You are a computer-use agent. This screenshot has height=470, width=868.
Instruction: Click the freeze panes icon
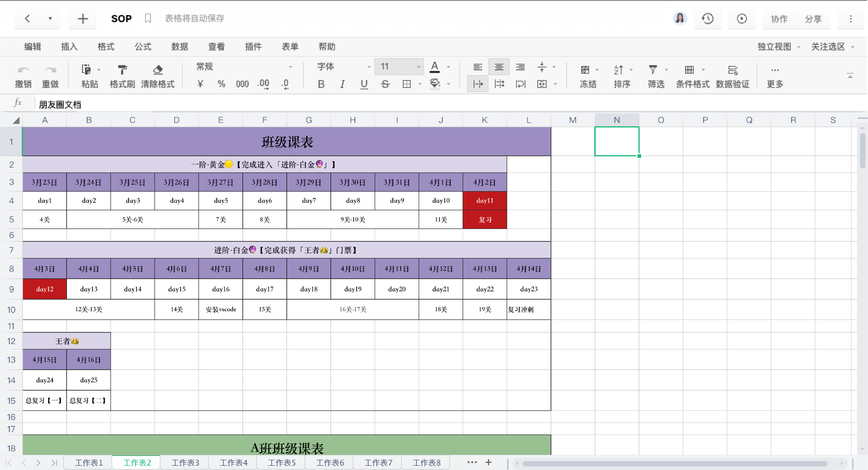(585, 70)
